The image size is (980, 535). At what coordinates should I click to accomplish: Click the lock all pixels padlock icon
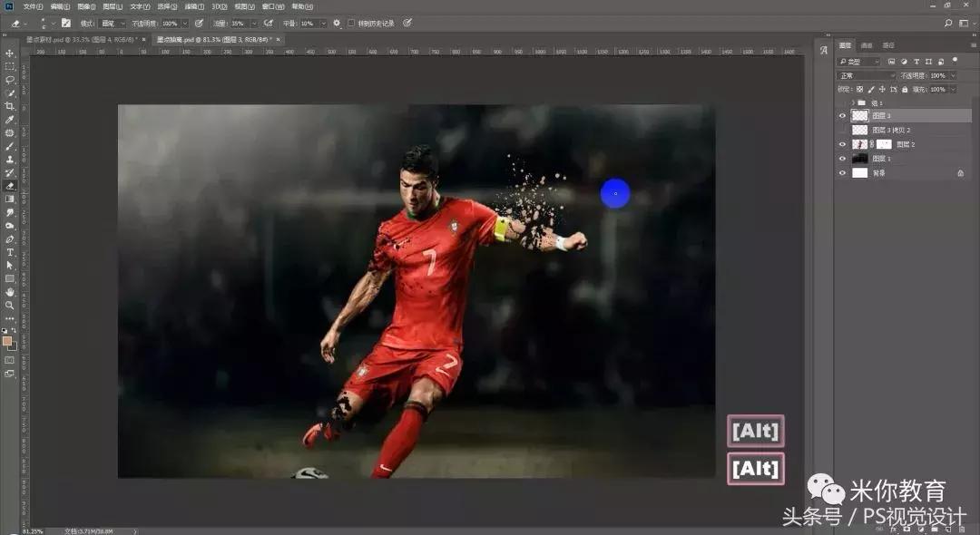coord(903,90)
